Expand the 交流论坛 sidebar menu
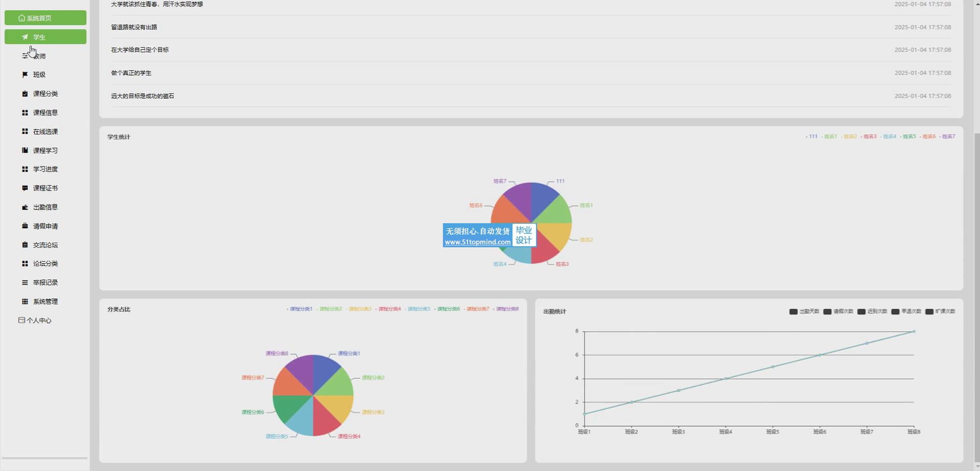980x471 pixels. point(45,245)
